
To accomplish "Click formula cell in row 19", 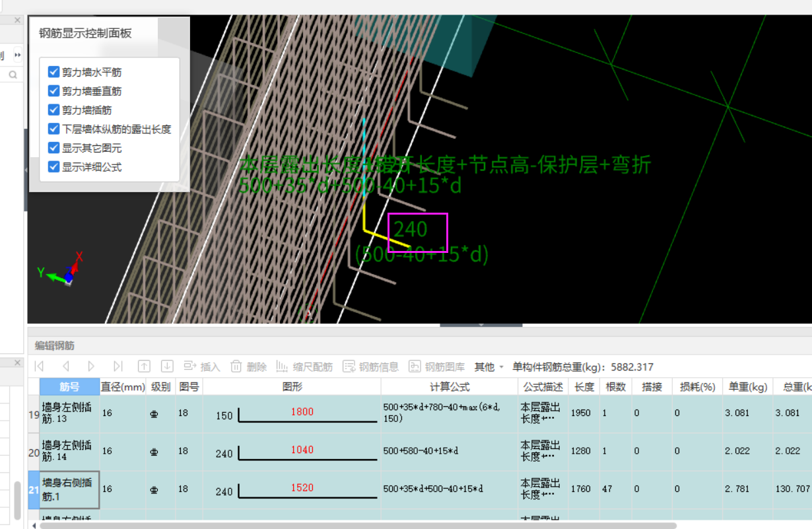I will click(450, 414).
